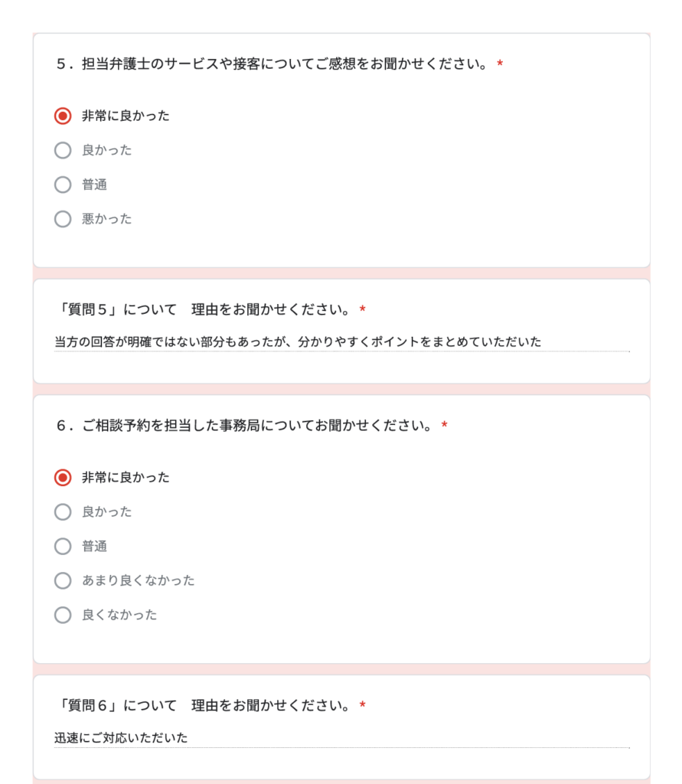Click the question 5 title about 担当弁護士
The image size is (682, 784).
coord(272,64)
